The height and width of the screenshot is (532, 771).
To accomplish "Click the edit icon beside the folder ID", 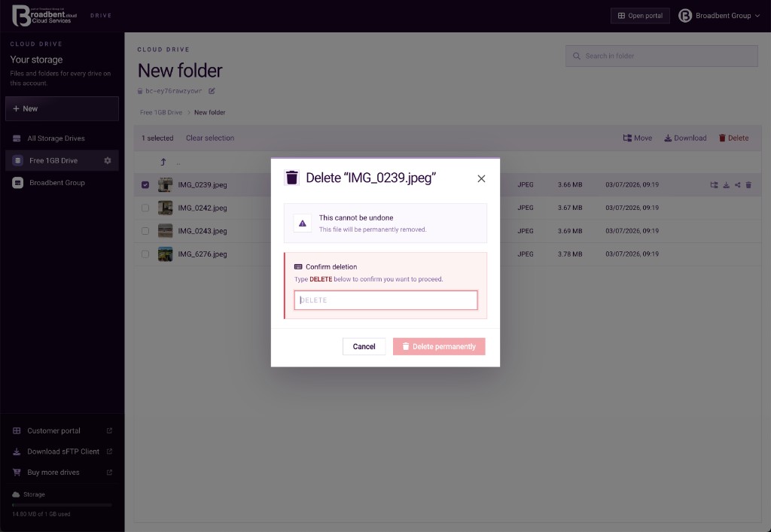I will coord(212,91).
